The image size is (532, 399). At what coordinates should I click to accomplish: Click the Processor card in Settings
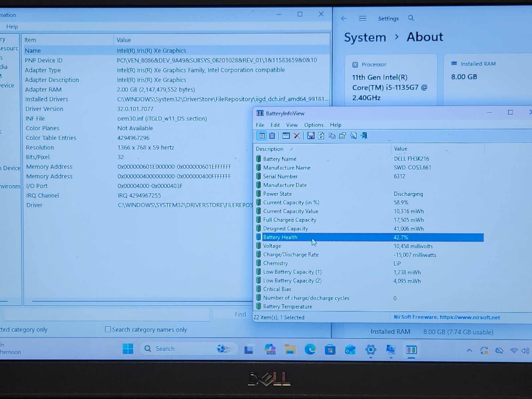click(391, 80)
